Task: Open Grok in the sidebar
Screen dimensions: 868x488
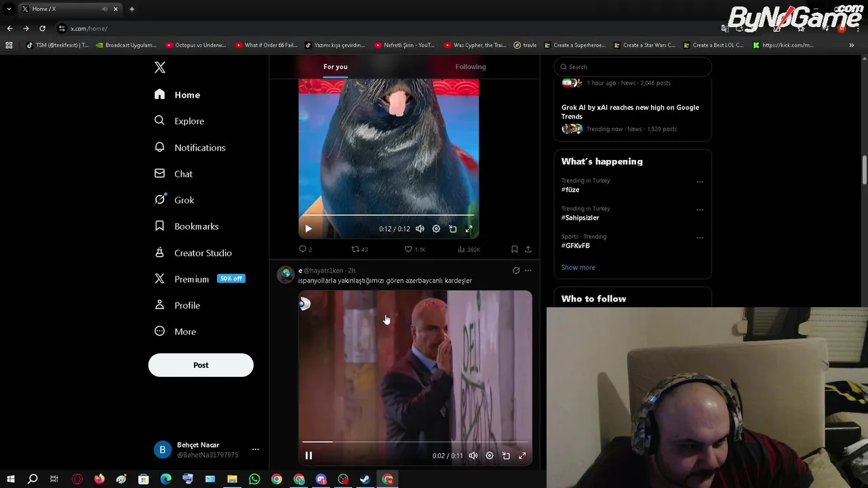Action: point(174,200)
